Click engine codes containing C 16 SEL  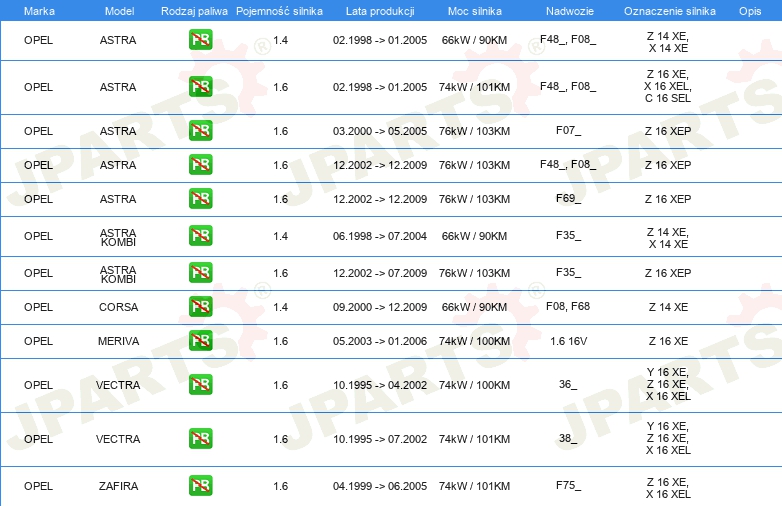668,86
